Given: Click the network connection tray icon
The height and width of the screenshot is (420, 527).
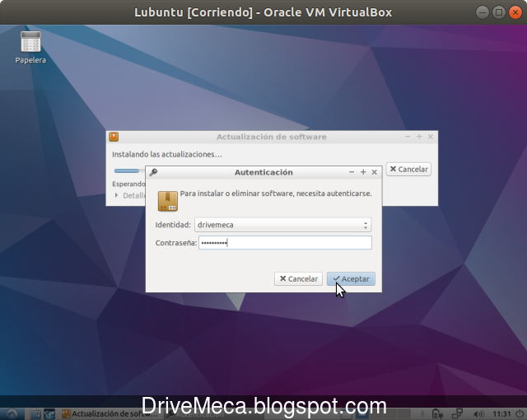Looking at the screenshot, I should tap(458, 414).
